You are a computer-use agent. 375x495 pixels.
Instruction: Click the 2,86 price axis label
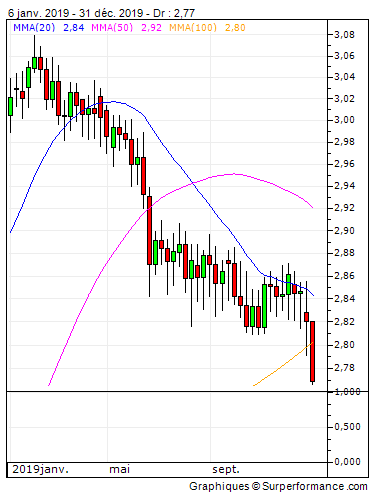point(344,276)
